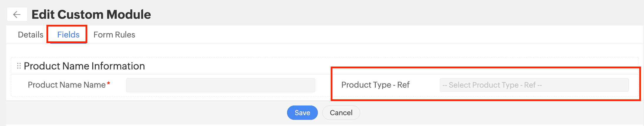Click the blue underline beneath Fields
This screenshot has height=126, width=644.
(68, 43)
